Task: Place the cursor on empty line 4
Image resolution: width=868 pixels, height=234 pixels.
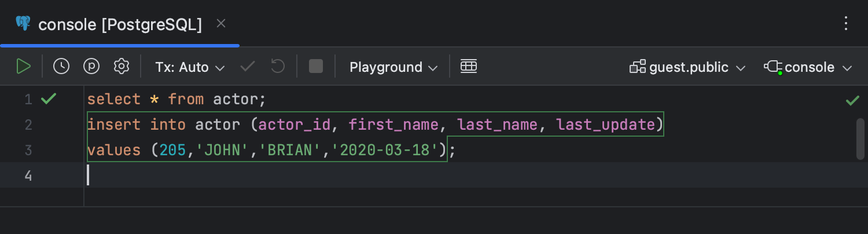Action: click(x=289, y=175)
